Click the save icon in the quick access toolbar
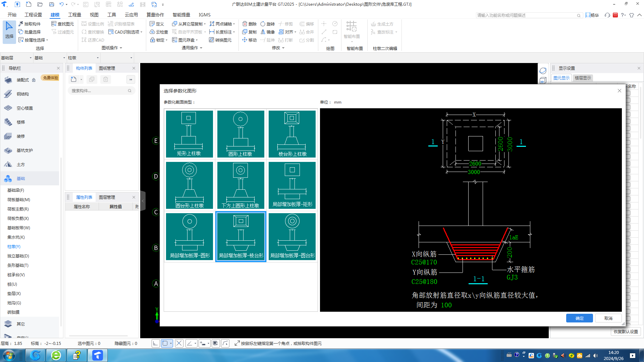Viewport: 644px width, 362px height. 51,4
